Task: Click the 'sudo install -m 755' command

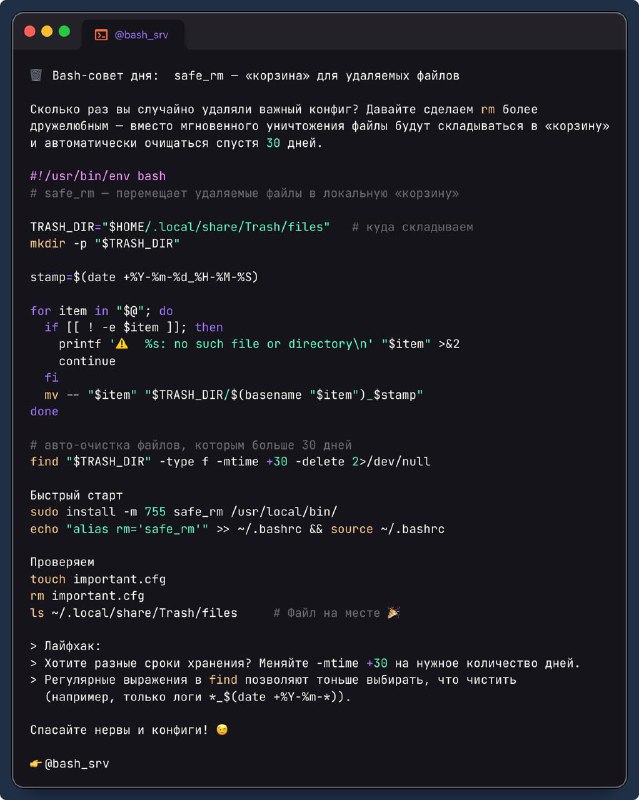Action: pos(184,512)
